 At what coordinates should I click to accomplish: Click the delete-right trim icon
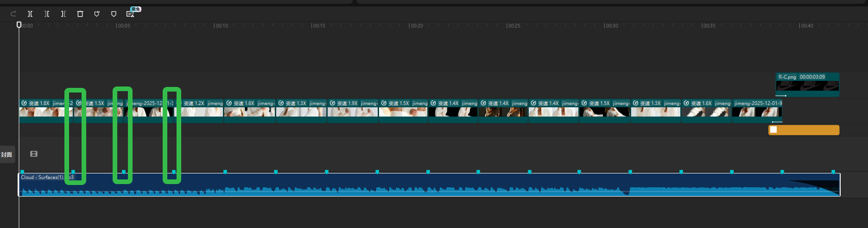pyautogui.click(x=63, y=14)
